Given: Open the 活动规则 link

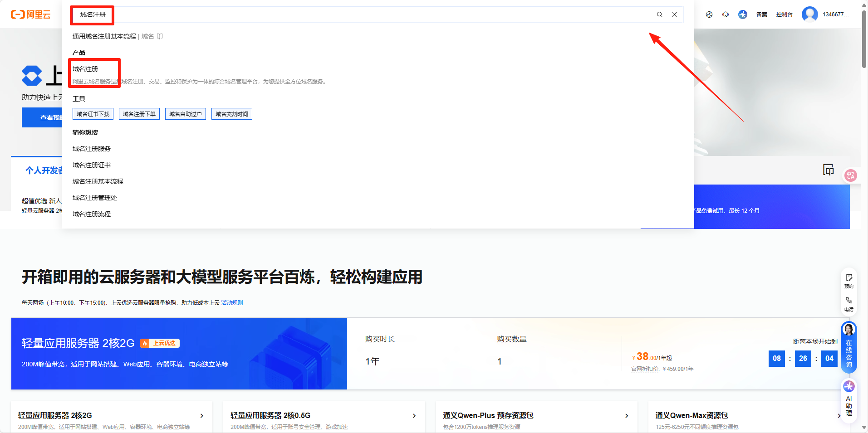Looking at the screenshot, I should pyautogui.click(x=232, y=303).
